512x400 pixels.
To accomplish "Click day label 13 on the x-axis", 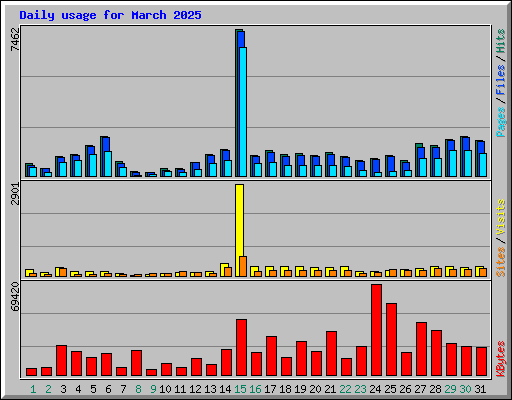I will [x=210, y=389].
